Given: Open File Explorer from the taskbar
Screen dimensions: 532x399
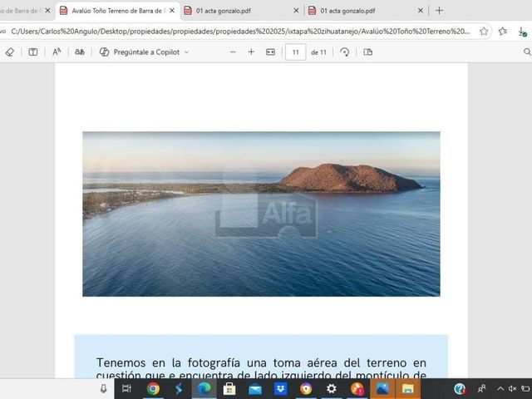Looking at the screenshot, I should (x=408, y=389).
